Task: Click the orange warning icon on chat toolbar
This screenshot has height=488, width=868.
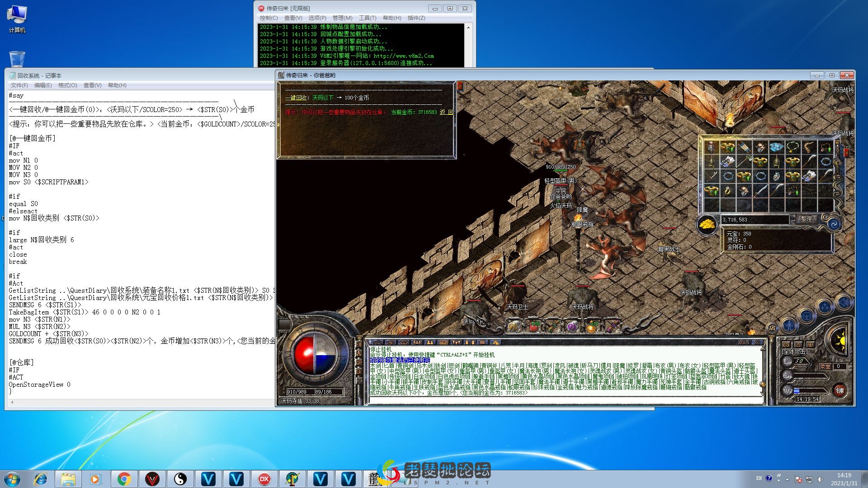Action: point(495,343)
